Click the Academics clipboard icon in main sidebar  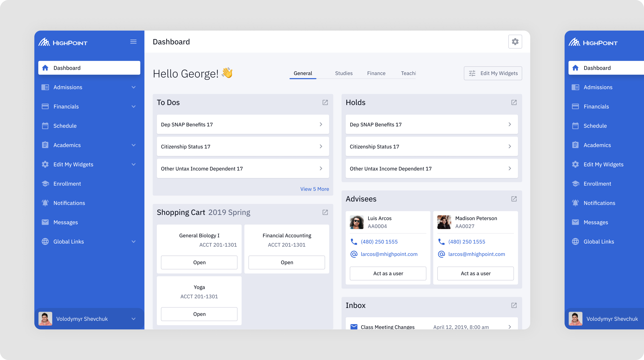pos(45,145)
